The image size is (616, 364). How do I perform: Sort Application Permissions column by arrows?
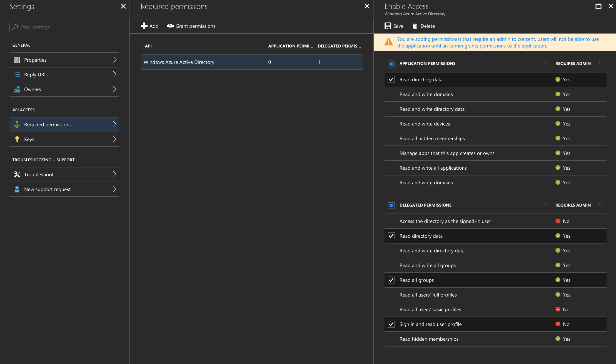(545, 63)
